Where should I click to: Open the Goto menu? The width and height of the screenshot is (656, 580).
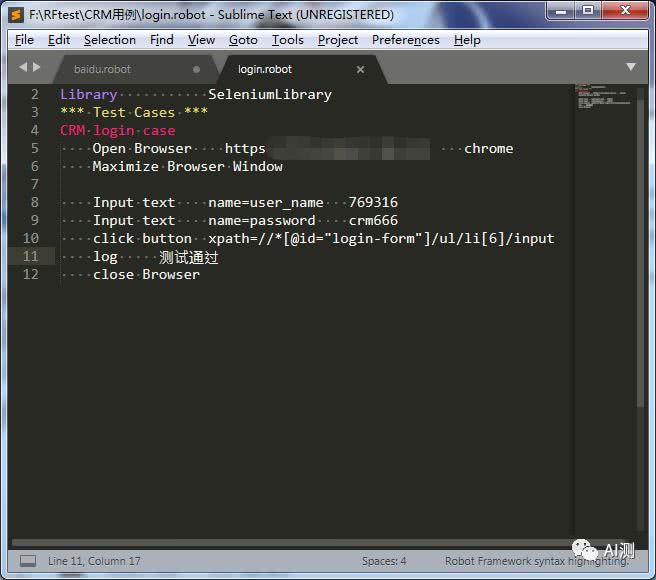coord(243,40)
